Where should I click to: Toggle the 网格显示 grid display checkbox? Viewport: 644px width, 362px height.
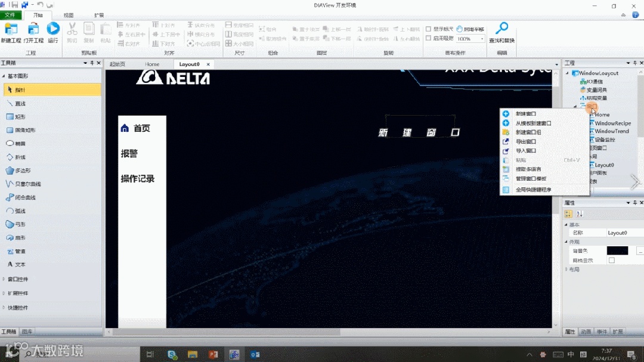click(x=612, y=260)
